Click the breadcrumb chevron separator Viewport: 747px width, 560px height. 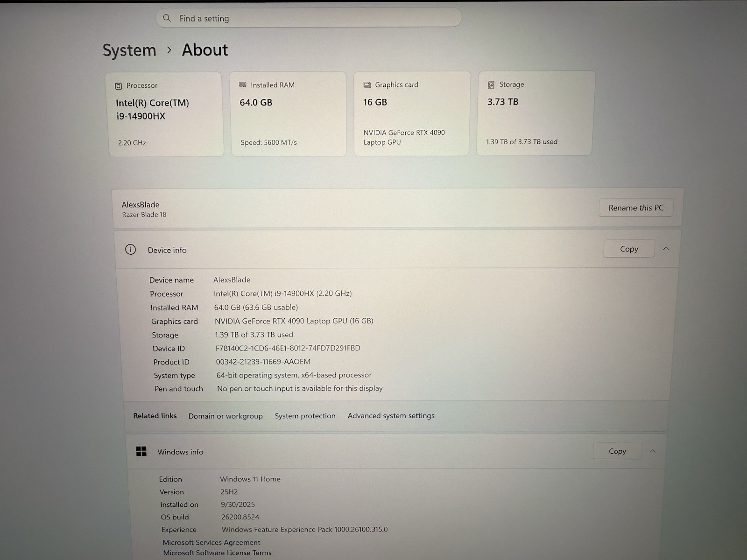(169, 50)
